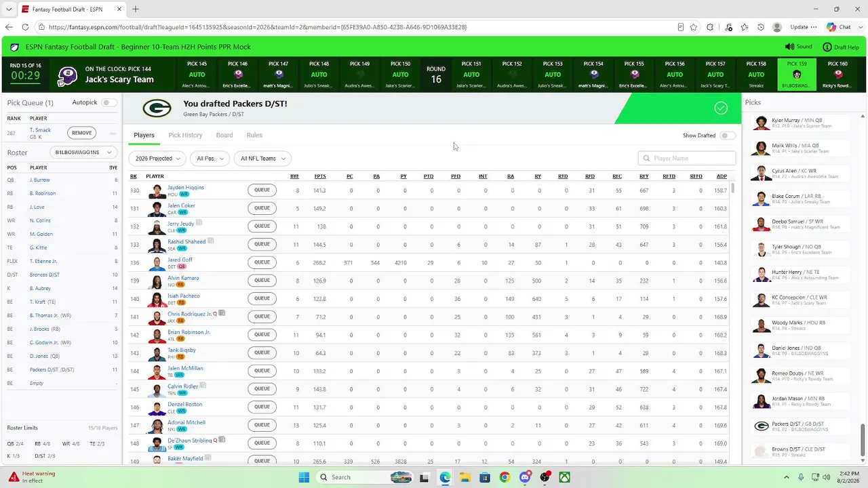The width and height of the screenshot is (868, 488).
Task: Open Google Chrome from taskbar
Action: [x=505, y=477]
